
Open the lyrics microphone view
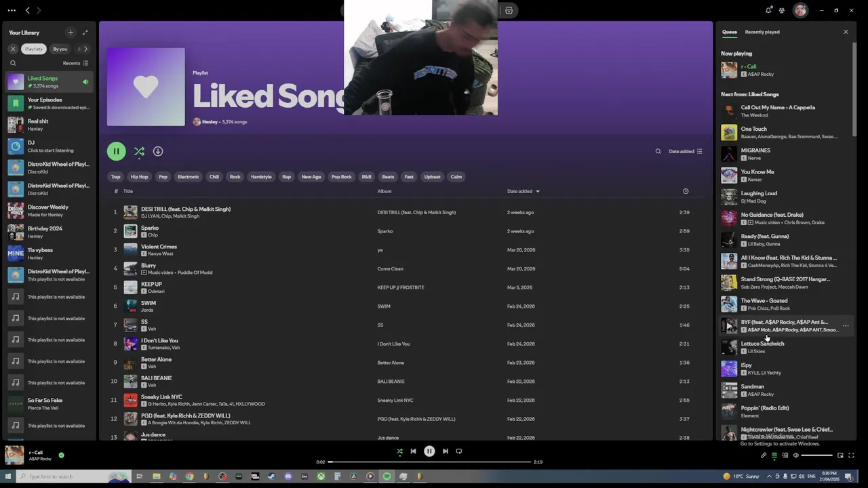[x=763, y=455]
